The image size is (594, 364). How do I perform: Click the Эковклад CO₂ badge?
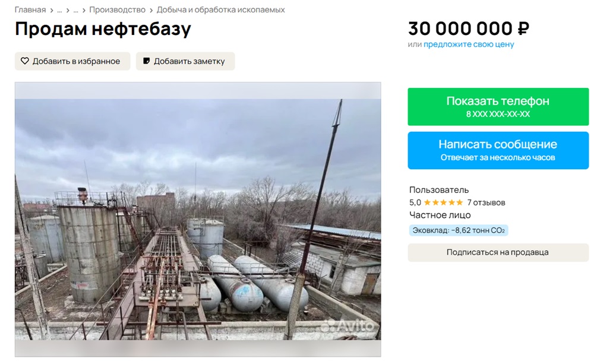point(459,230)
